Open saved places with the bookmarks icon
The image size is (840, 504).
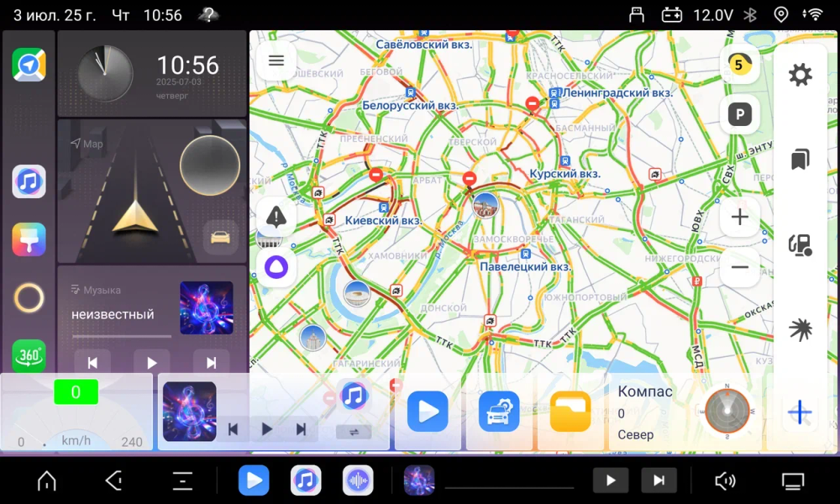click(x=800, y=160)
